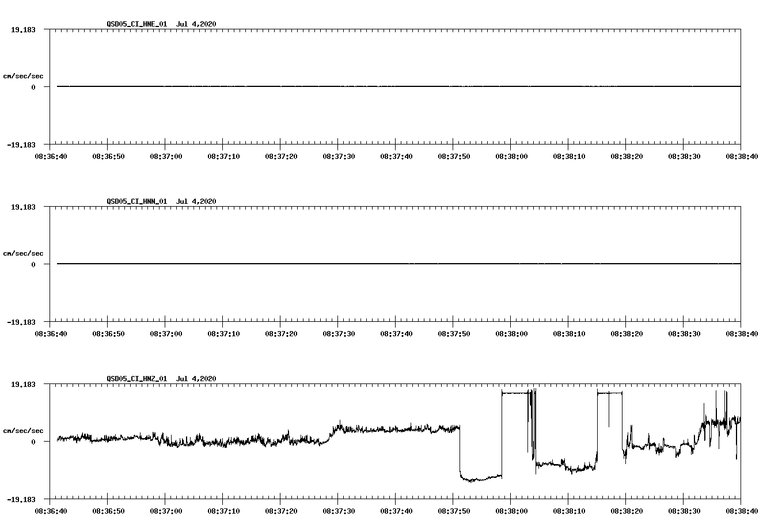782x532 pixels.
Task: Click time label 08:37:00 under HNE plot
Action: pos(166,157)
